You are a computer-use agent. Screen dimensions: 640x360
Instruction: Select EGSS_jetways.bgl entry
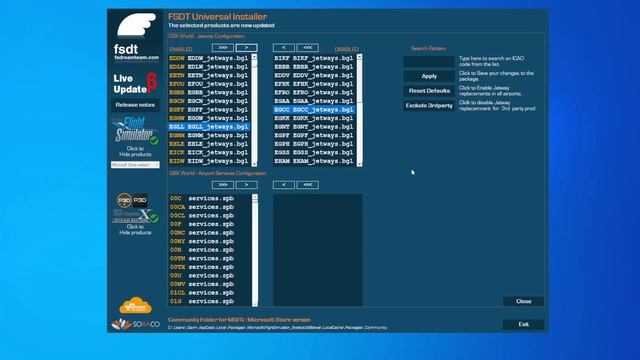(x=314, y=152)
